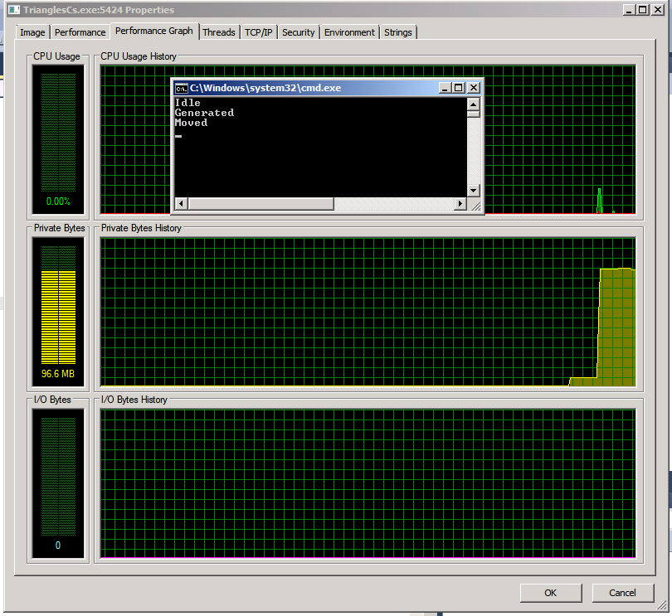Switch to the Image tab
Viewport: 672px width, 616px height.
click(x=32, y=32)
